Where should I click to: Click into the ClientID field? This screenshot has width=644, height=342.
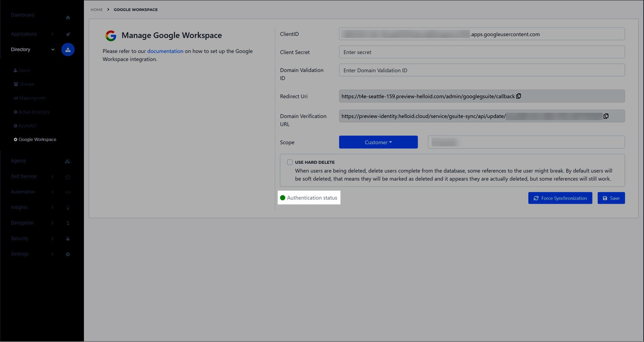482,34
